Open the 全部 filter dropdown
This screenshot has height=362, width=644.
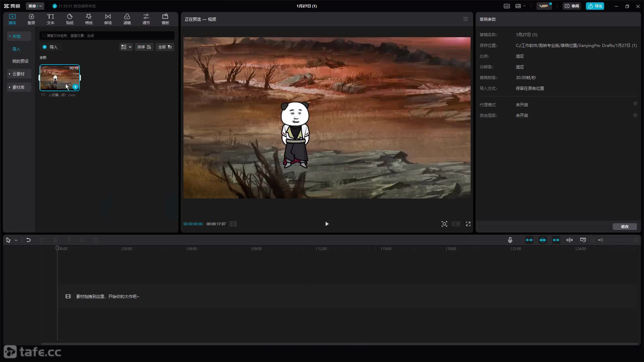tap(165, 47)
